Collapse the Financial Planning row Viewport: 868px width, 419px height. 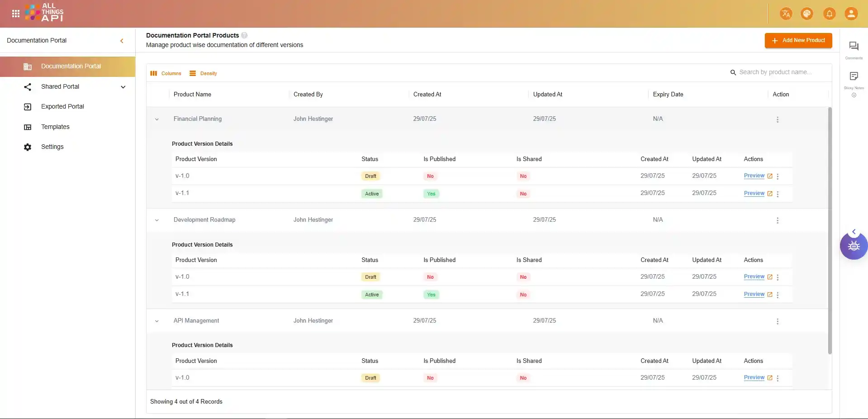[x=157, y=119]
